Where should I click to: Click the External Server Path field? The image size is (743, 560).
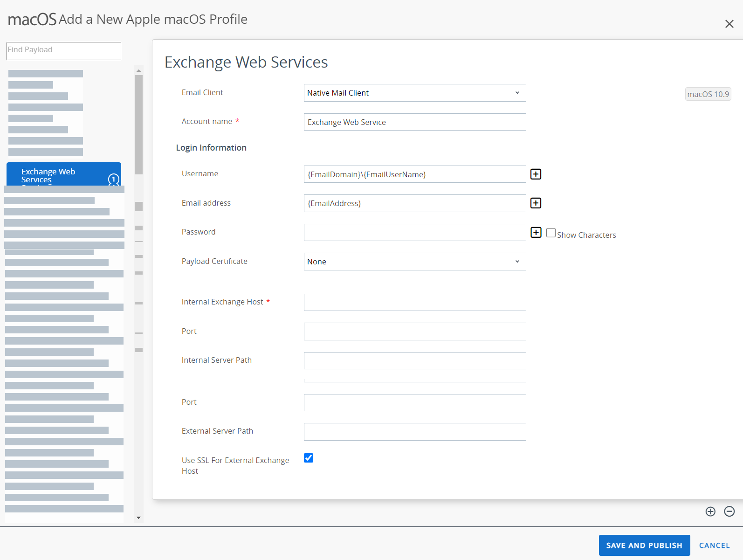point(415,432)
